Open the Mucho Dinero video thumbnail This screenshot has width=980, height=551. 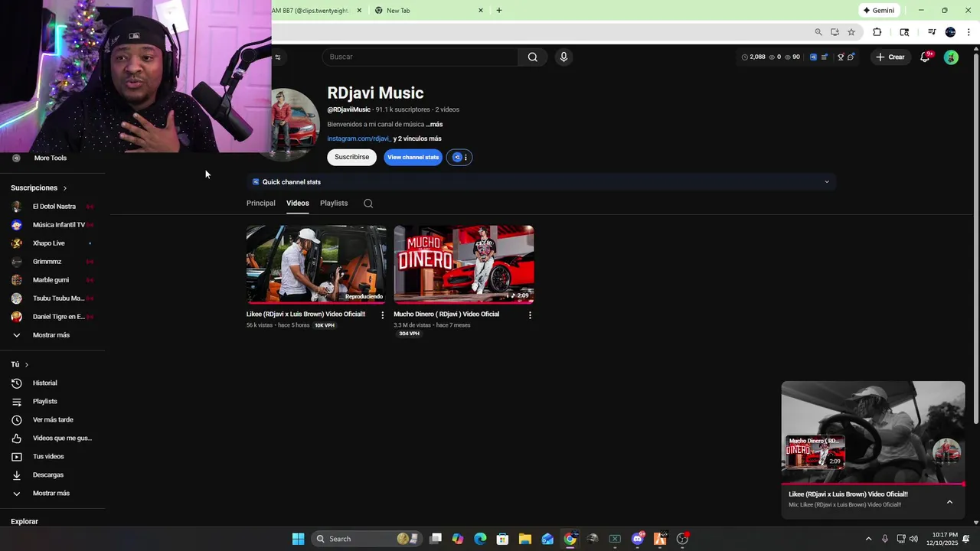(x=464, y=264)
